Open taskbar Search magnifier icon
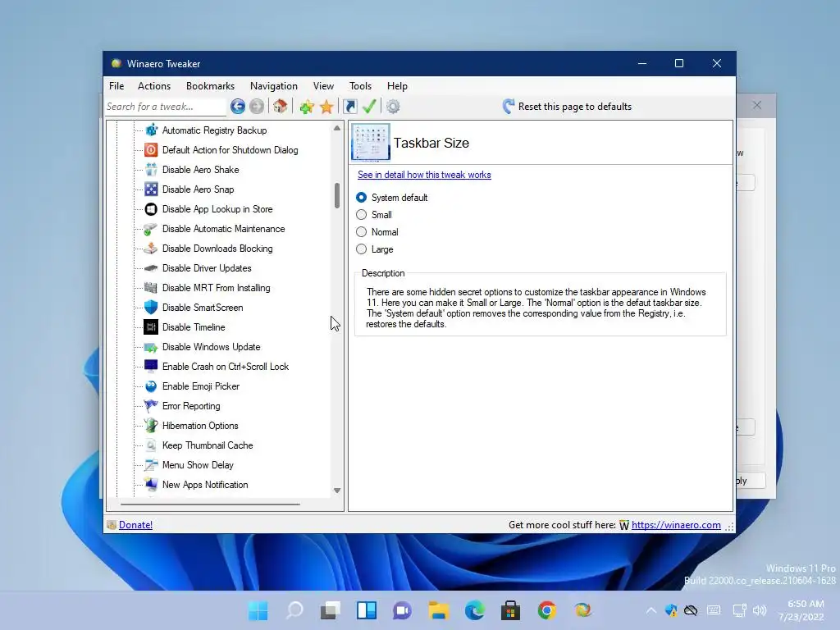 click(x=294, y=610)
